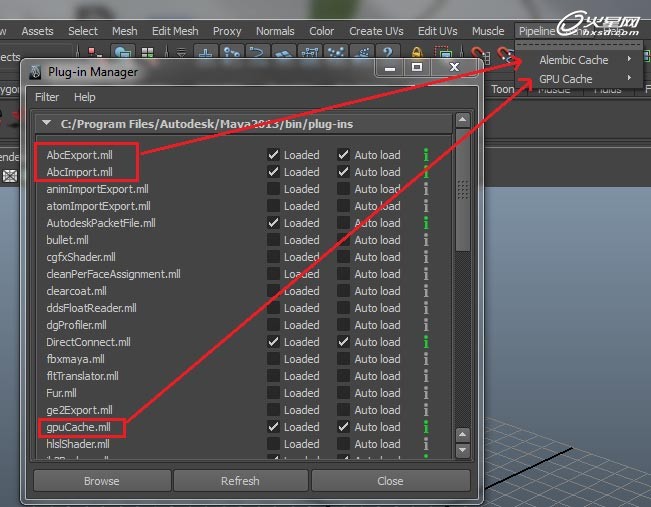
Task: Select the gpuCache.mll plug-in name
Action: click(78, 427)
